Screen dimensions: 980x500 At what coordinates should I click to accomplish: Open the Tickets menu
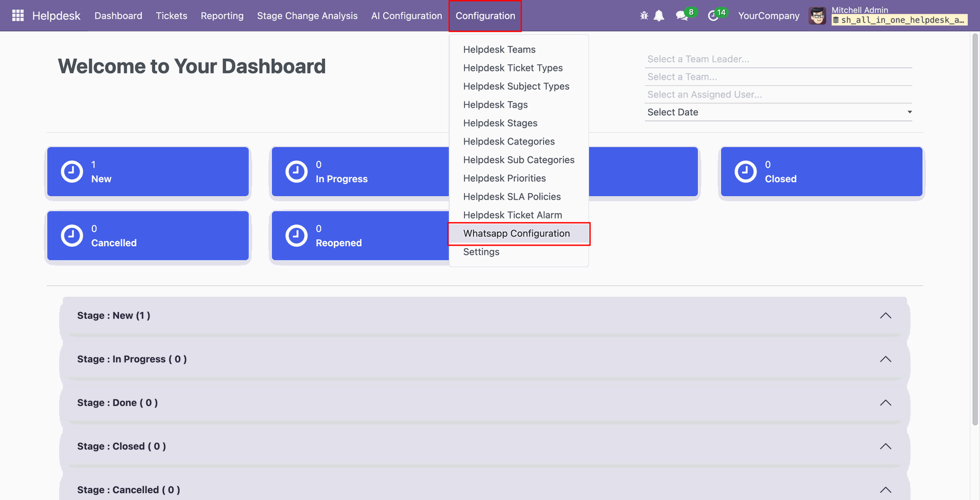click(x=171, y=16)
